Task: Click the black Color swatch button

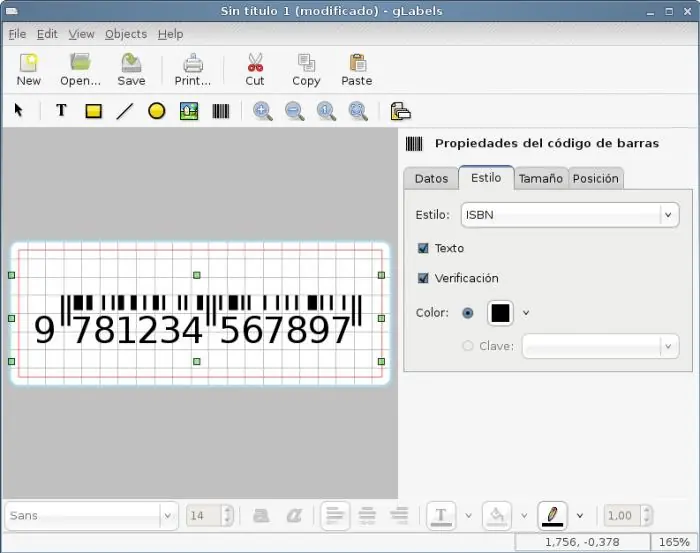Action: (500, 313)
